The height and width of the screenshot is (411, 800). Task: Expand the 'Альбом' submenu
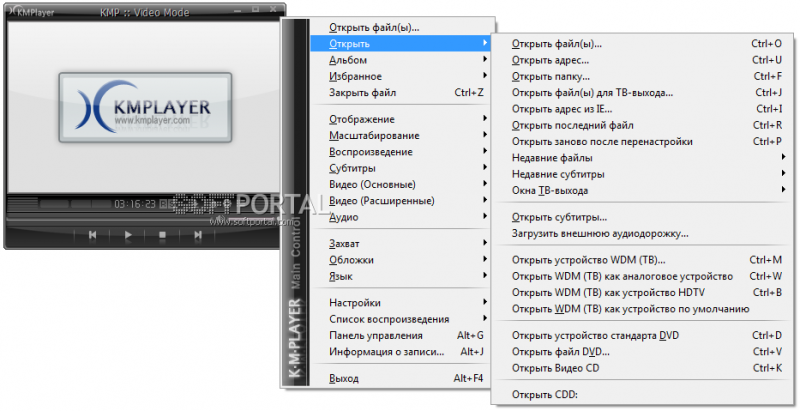point(399,60)
